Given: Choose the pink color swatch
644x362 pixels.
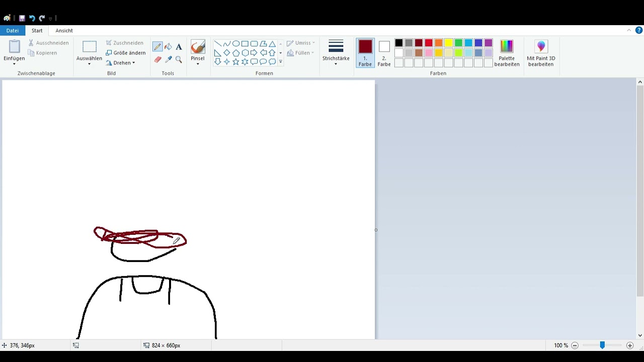Looking at the screenshot, I should [429, 53].
